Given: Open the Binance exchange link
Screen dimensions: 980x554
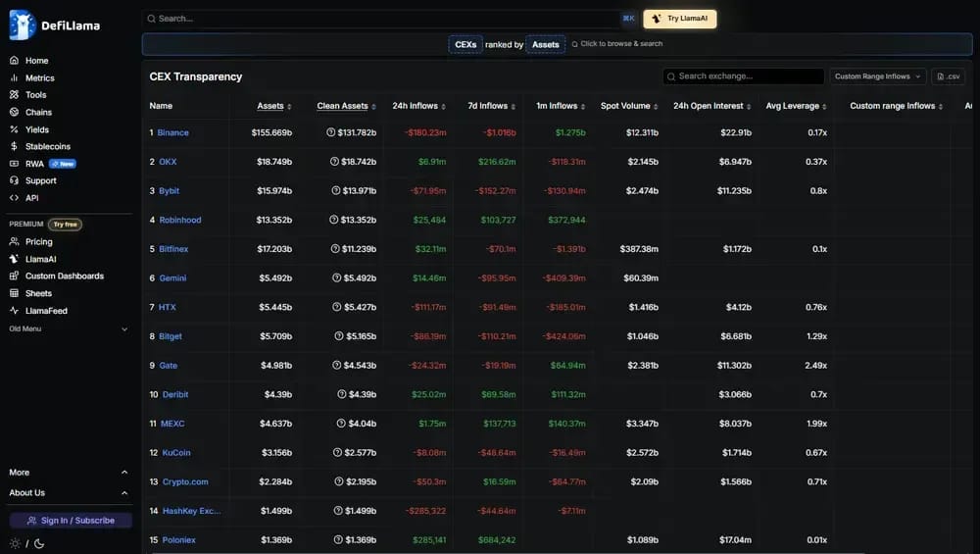Looking at the screenshot, I should pos(172,132).
